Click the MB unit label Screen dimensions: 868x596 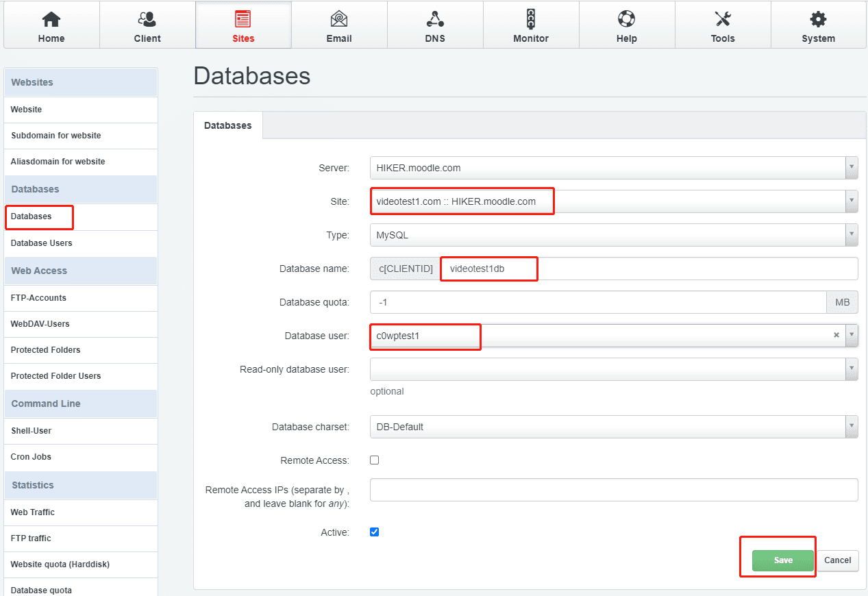(x=842, y=302)
